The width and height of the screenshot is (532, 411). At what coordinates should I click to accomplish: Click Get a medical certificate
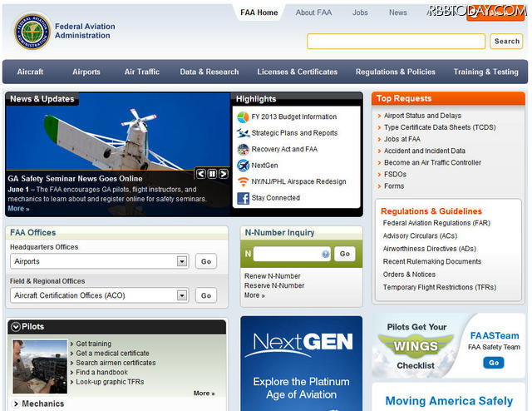point(112,354)
